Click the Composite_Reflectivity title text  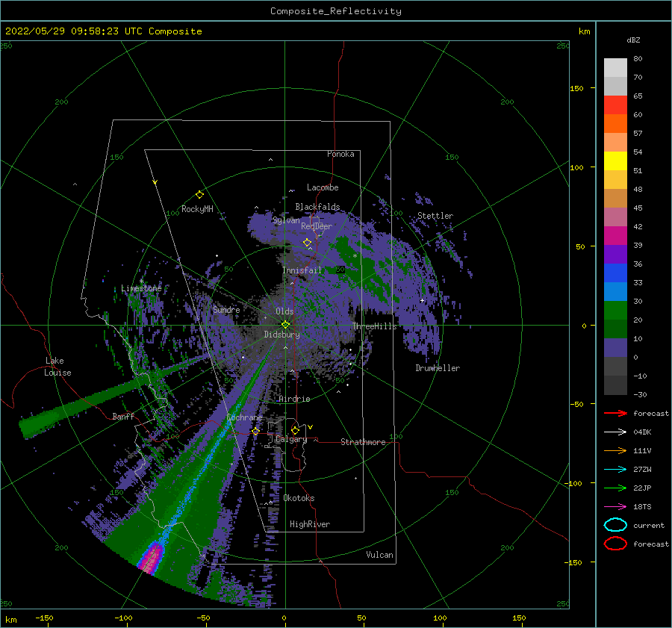[x=335, y=11]
